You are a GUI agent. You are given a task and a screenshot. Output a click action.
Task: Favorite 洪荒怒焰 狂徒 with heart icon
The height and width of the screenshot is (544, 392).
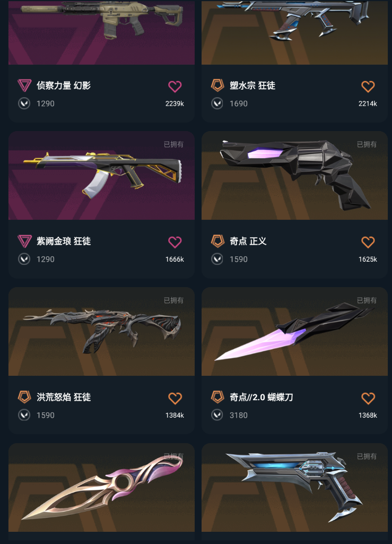click(175, 398)
